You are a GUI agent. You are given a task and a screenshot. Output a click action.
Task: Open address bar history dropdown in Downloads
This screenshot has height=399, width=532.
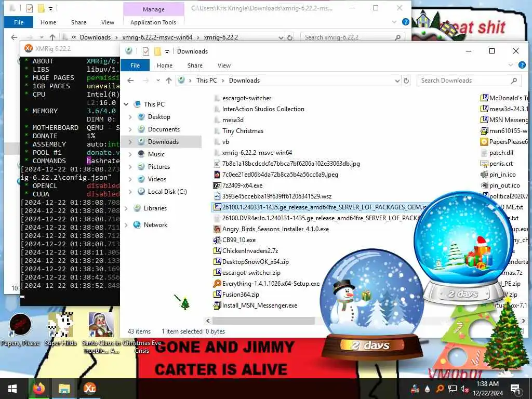click(x=397, y=81)
